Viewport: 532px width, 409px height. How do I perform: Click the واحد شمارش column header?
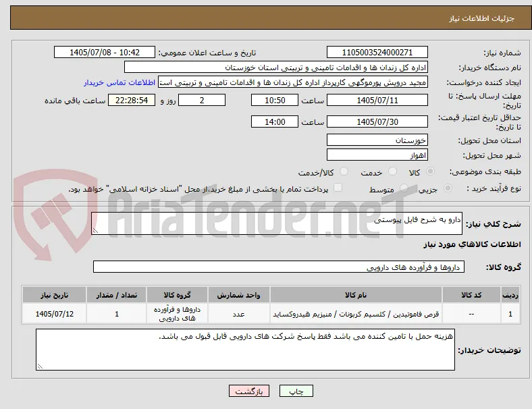click(239, 295)
